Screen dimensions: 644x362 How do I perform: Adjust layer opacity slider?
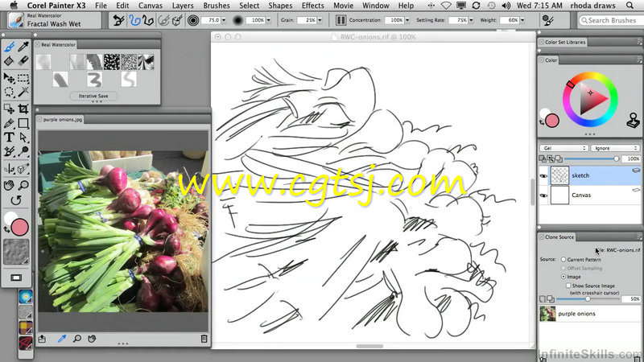click(591, 158)
